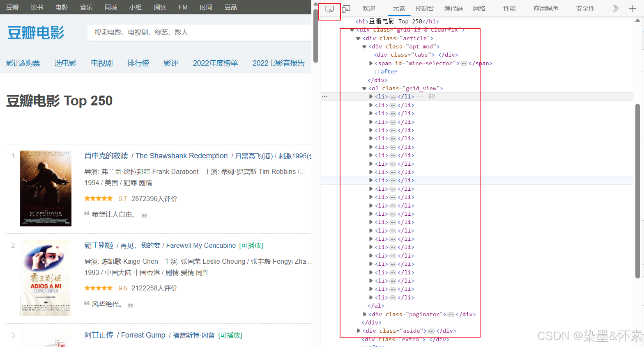The height and width of the screenshot is (347, 644).
Task: Open 豆瓣 in top navigation
Action: (x=12, y=7)
